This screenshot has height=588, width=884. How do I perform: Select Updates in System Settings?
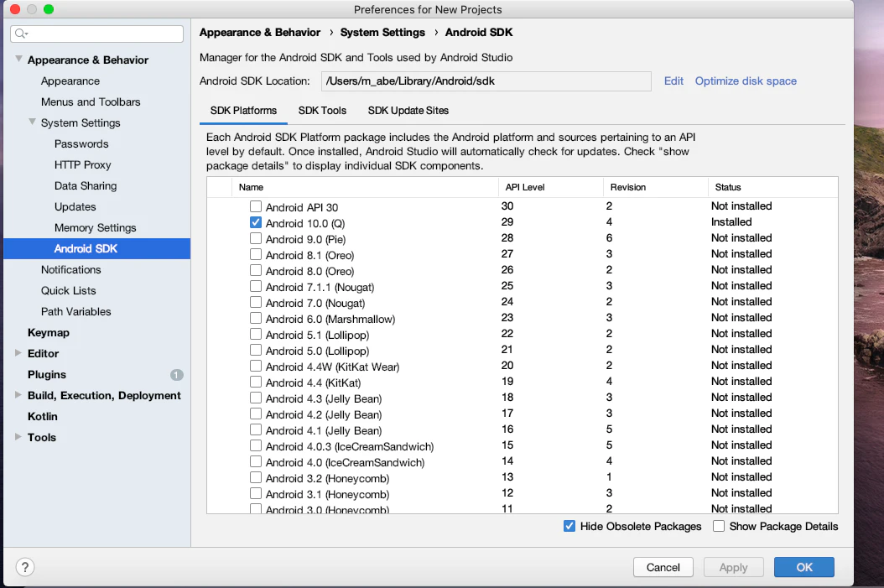click(x=75, y=207)
